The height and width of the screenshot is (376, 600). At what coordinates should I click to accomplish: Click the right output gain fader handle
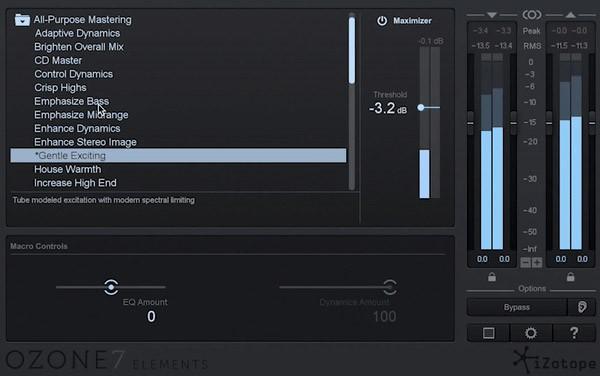592,123
